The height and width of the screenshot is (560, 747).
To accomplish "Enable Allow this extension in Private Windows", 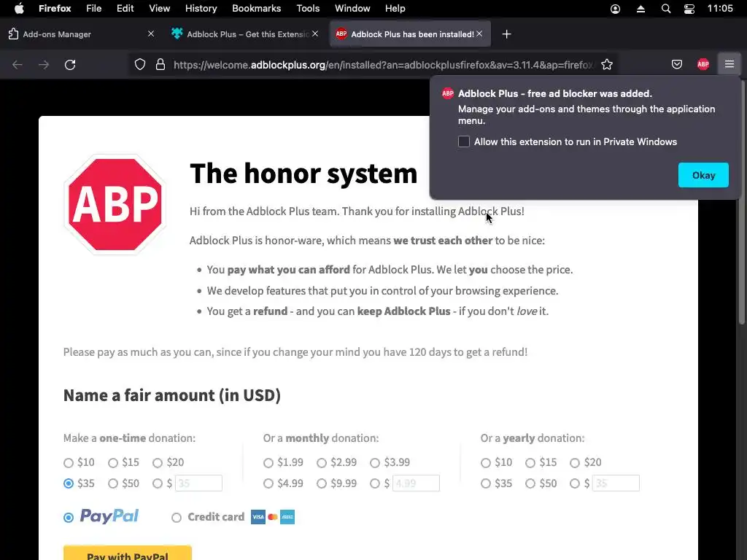I will (464, 142).
